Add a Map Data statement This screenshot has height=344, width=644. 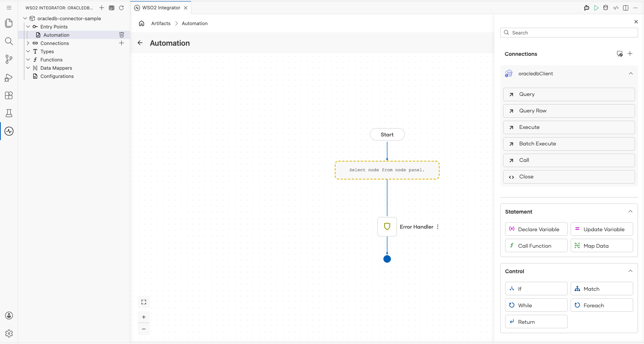coord(602,245)
